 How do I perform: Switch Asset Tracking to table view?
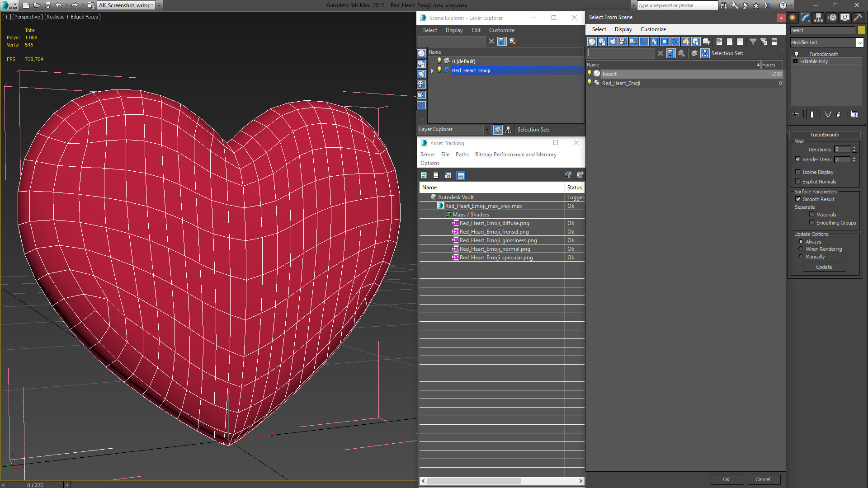pos(460,175)
